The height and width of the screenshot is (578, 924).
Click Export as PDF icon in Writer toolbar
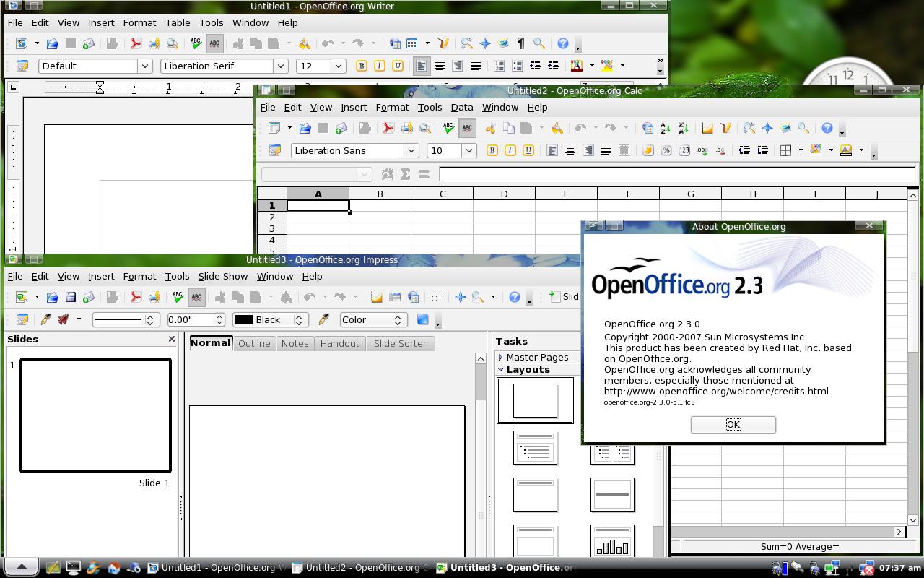[x=135, y=43]
